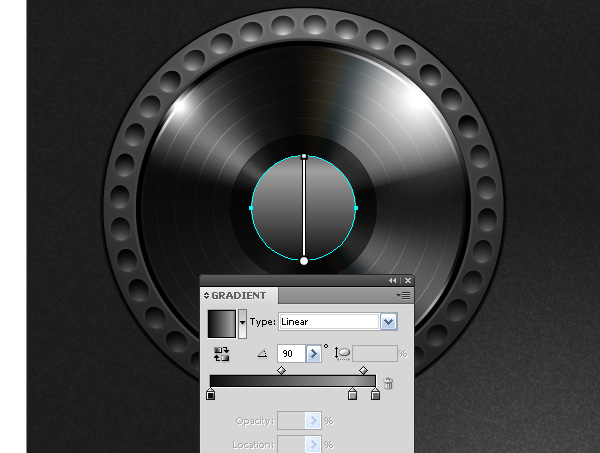Click the disabled aspect ratio field
Image resolution: width=600 pixels, height=453 pixels.
pyautogui.click(x=375, y=354)
